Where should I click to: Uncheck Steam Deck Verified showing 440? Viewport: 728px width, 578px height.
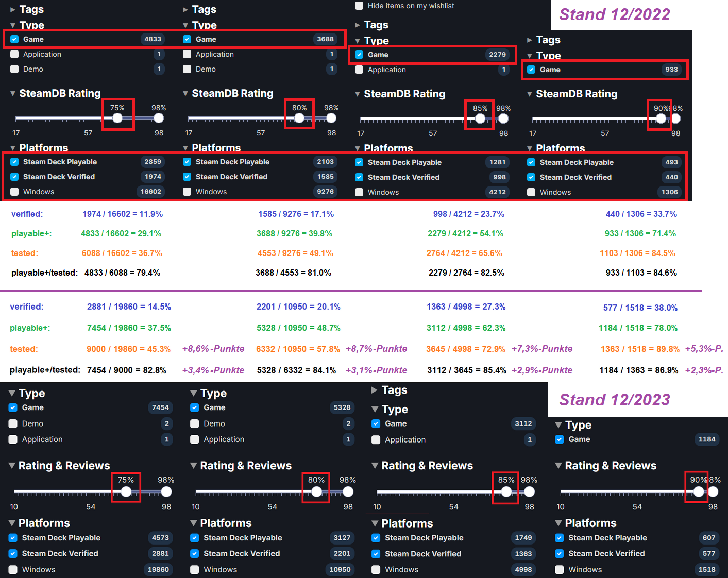click(x=531, y=177)
